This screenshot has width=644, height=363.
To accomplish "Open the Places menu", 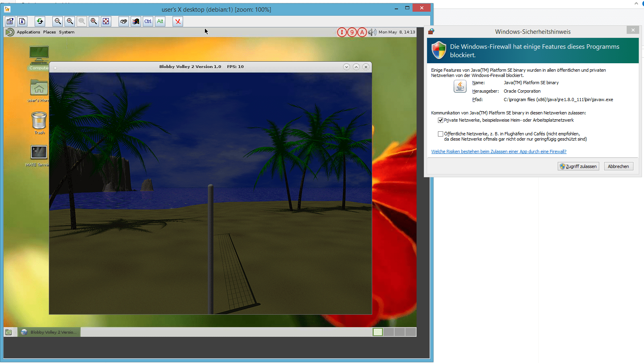I will 50,32.
